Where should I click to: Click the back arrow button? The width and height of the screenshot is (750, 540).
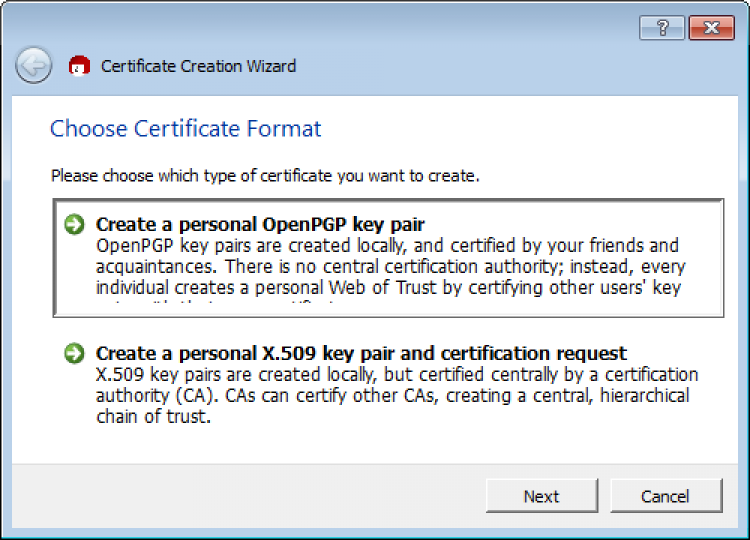click(34, 66)
